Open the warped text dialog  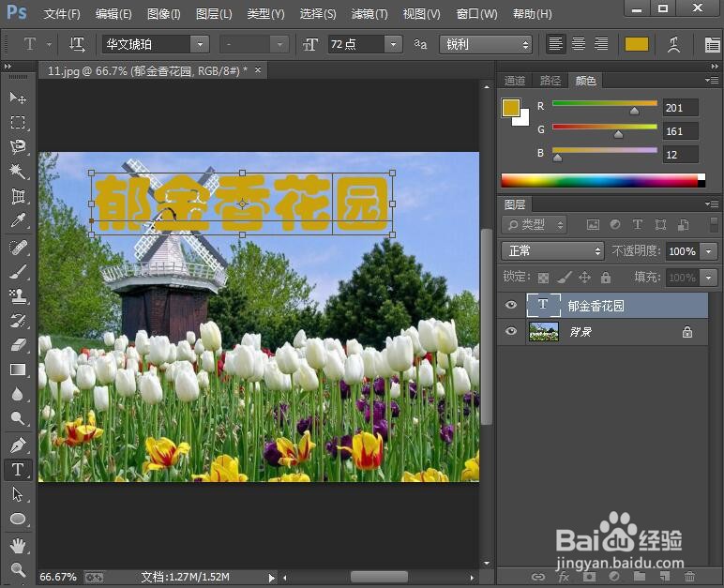[673, 44]
